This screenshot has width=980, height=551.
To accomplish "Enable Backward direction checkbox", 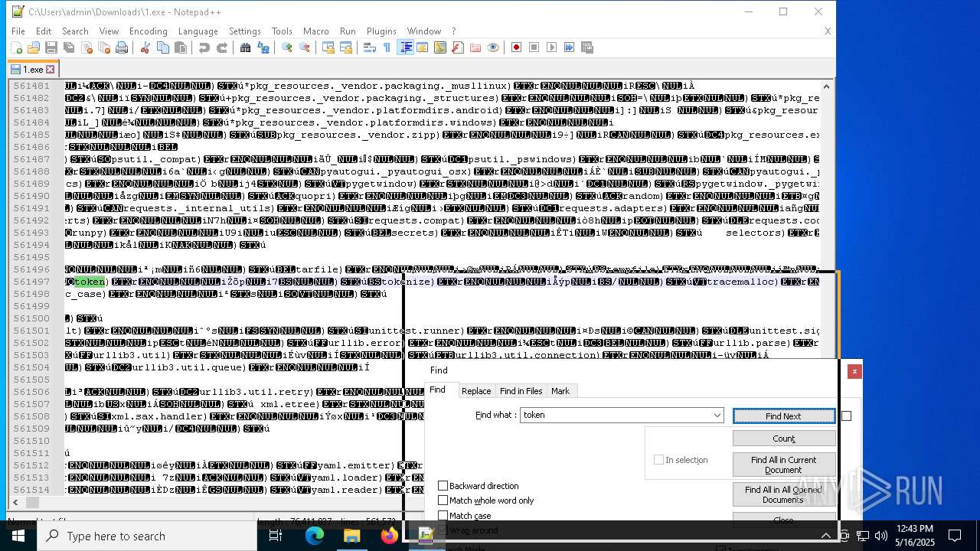I will coord(443,486).
